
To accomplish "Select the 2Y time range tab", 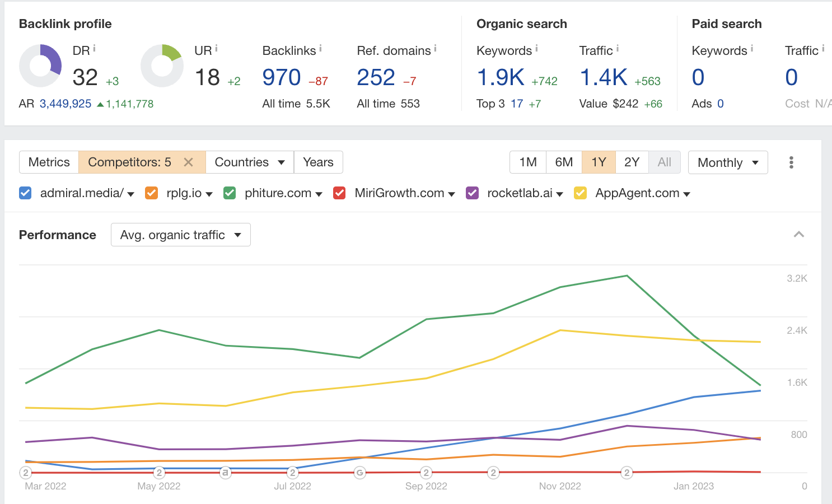I will point(632,162).
